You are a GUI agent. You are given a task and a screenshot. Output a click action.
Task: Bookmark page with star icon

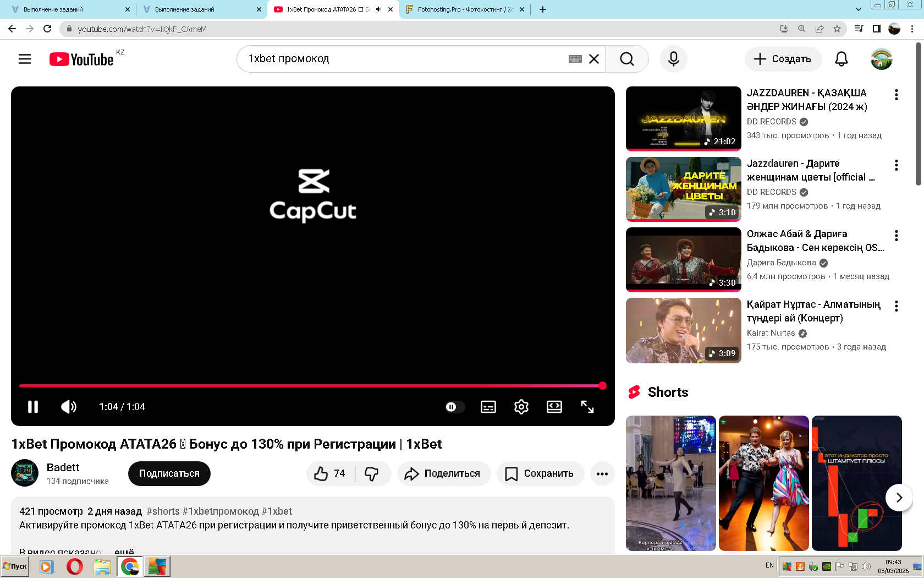837,29
